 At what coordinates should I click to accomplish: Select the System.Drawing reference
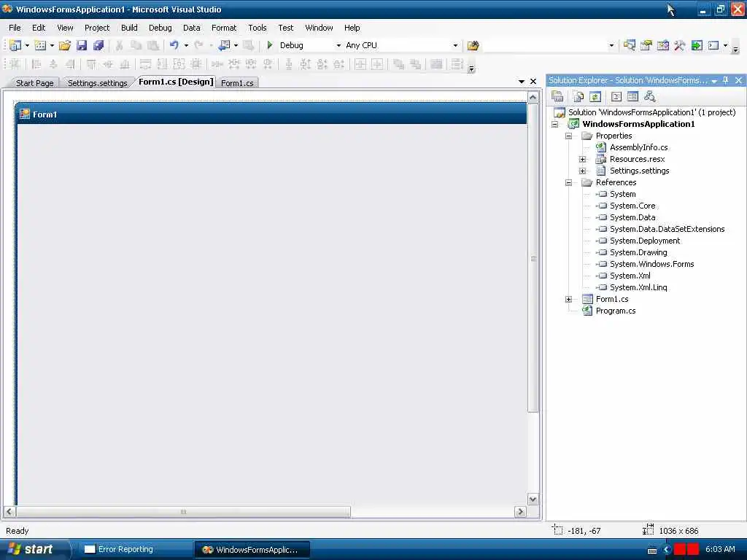tap(638, 252)
